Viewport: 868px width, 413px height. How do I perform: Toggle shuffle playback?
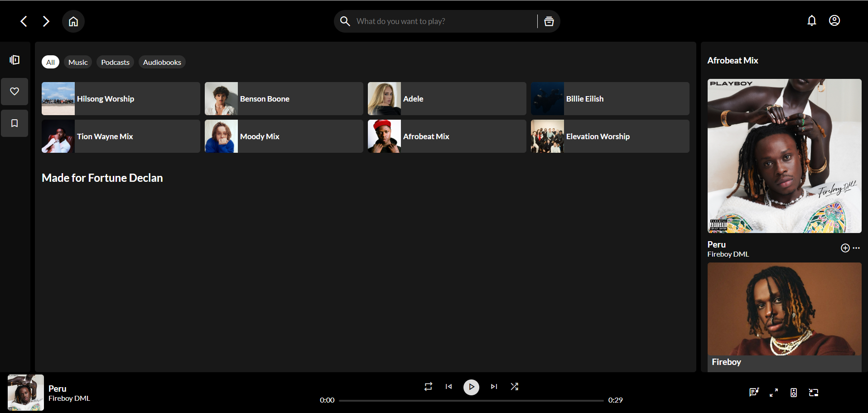tap(514, 387)
